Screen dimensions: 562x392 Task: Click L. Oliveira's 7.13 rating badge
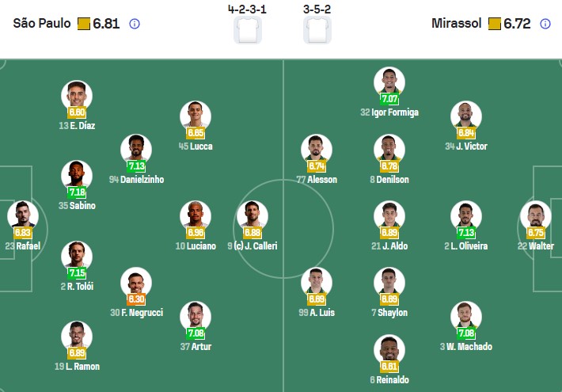click(466, 233)
